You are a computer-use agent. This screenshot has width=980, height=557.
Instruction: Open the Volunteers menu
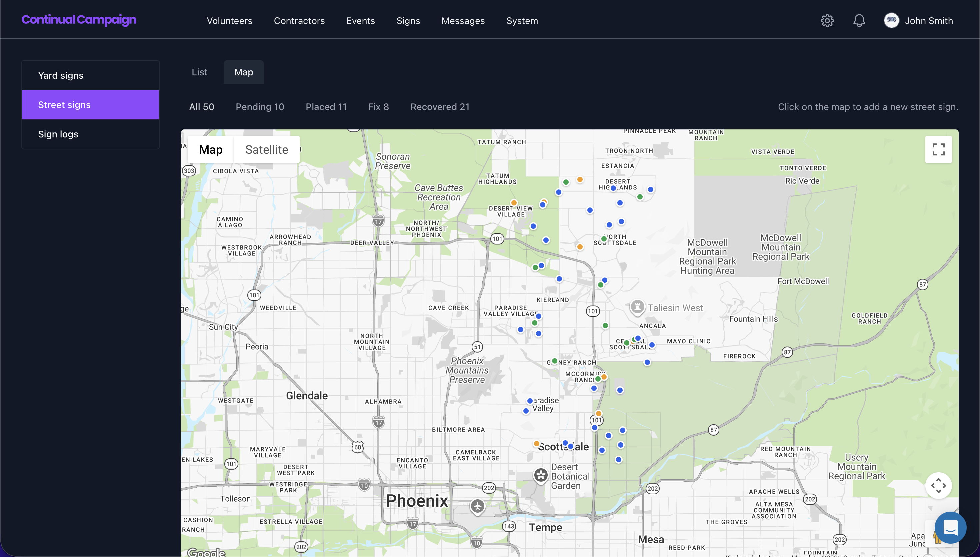click(x=229, y=21)
